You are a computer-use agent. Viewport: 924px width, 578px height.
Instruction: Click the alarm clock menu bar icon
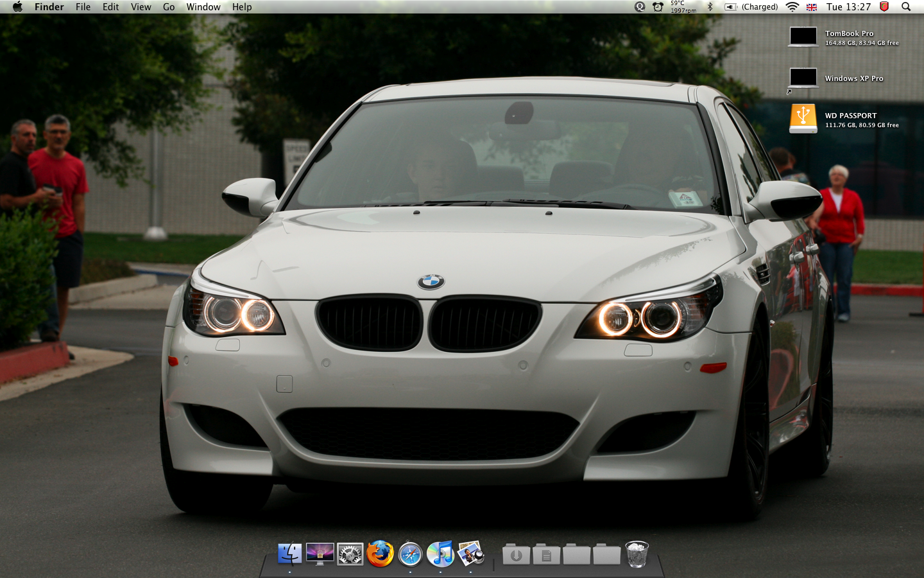tap(658, 6)
